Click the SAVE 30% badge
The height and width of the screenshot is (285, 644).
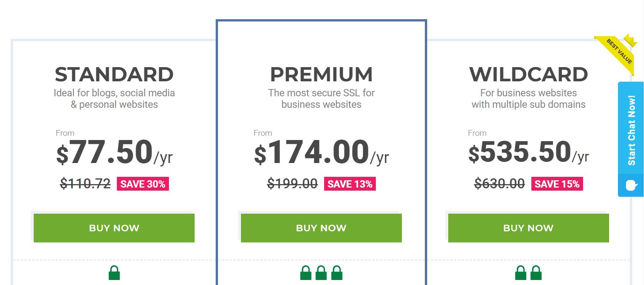pos(143,184)
